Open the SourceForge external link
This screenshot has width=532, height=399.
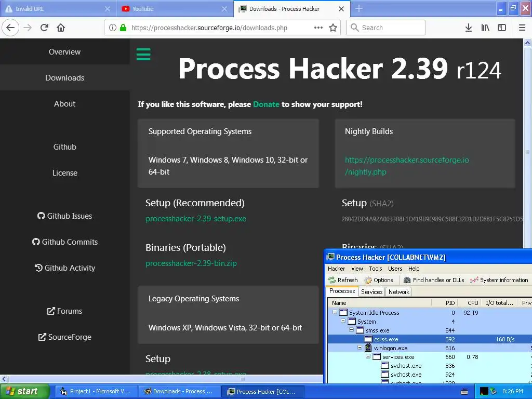(64, 337)
